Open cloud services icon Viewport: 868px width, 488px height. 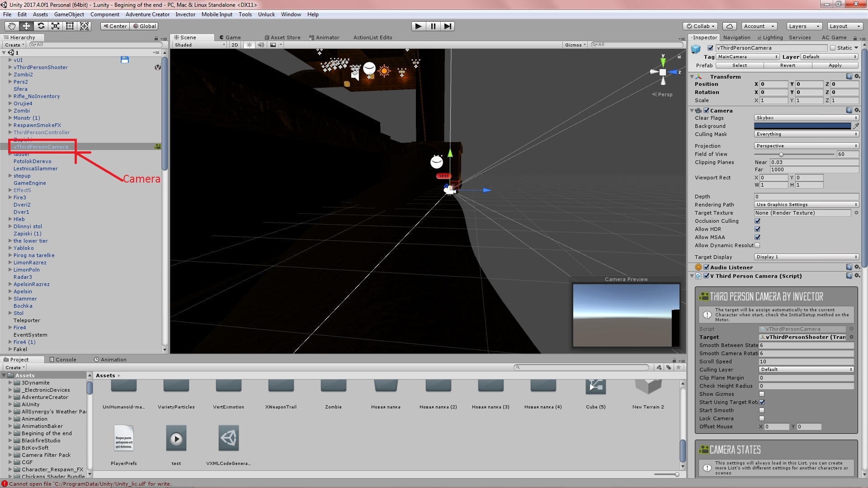[730, 26]
